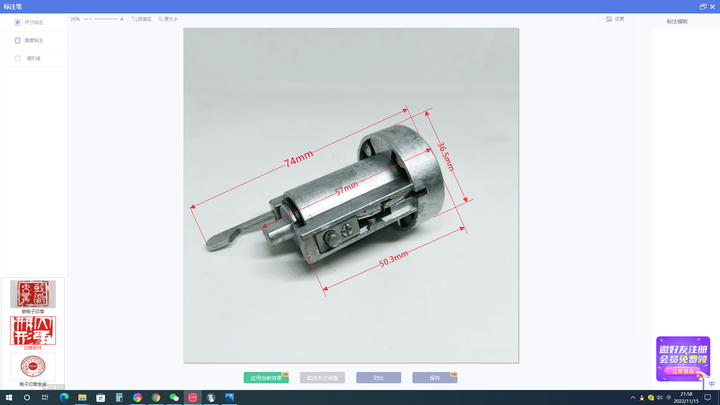Click the blue picture app icon in taskbar
Viewport: 720px width, 405px height.
pos(229,398)
